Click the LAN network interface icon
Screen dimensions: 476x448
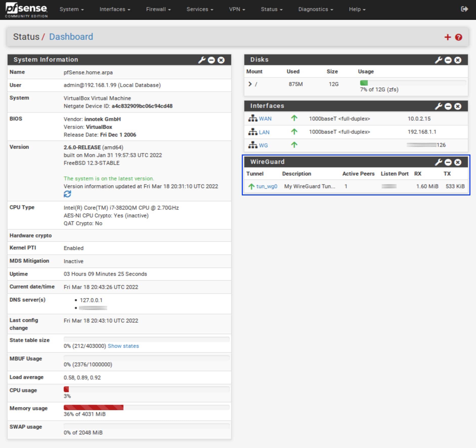[253, 131]
